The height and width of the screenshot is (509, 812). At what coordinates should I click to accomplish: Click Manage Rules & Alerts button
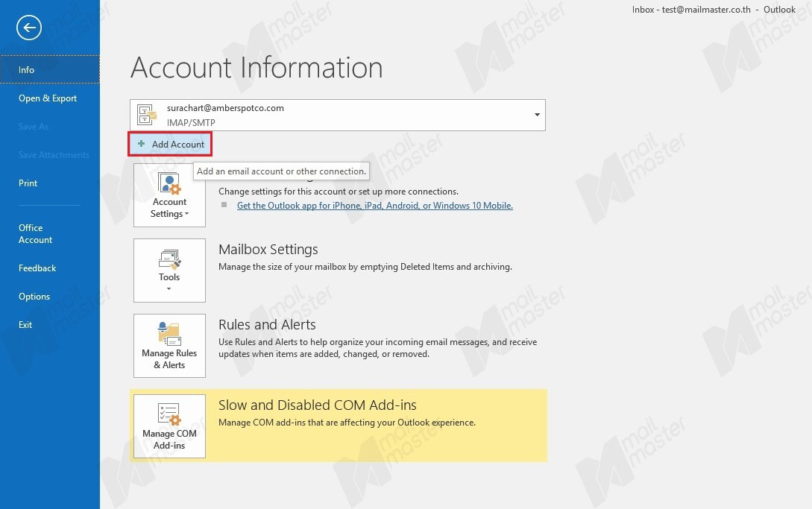[169, 345]
